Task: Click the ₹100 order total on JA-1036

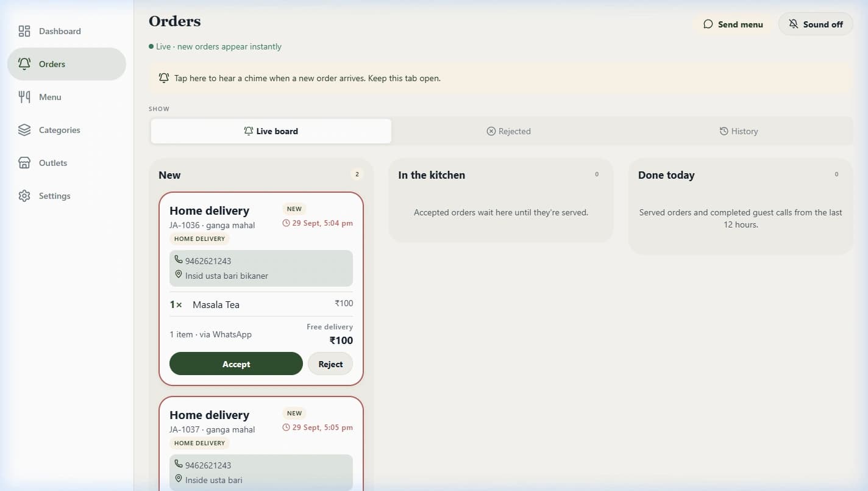Action: pyautogui.click(x=341, y=340)
